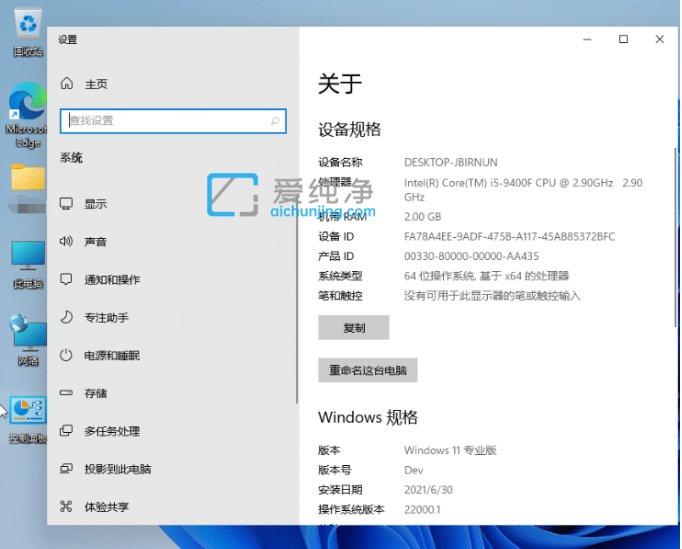Click the shared experiences icon for 体验共享
682x549 pixels.
pos(67,506)
